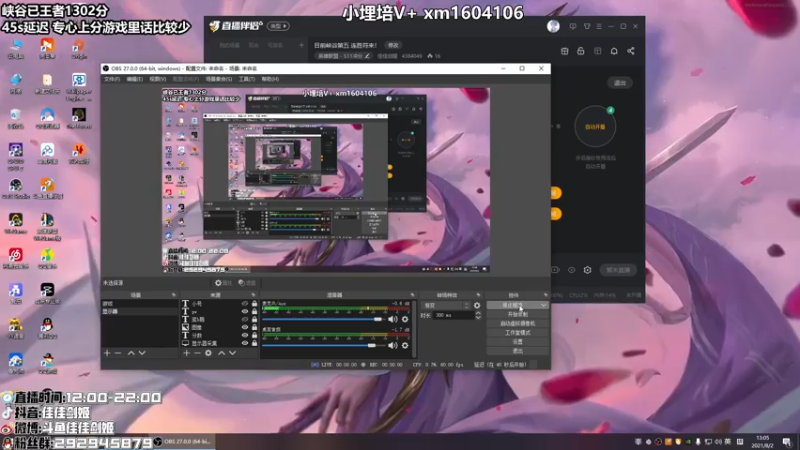The width and height of the screenshot is (800, 450).
Task: Move the selected source up
Action: (x=221, y=353)
